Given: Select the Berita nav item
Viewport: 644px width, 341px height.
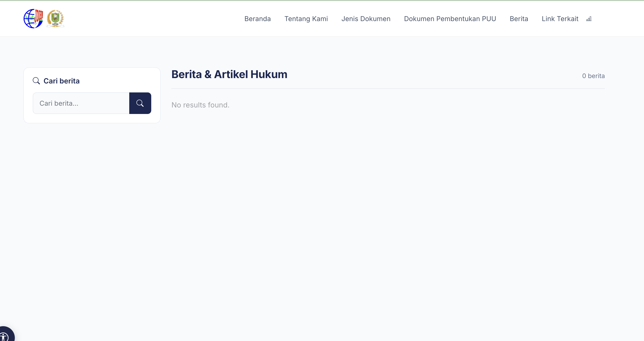Looking at the screenshot, I should point(519,19).
